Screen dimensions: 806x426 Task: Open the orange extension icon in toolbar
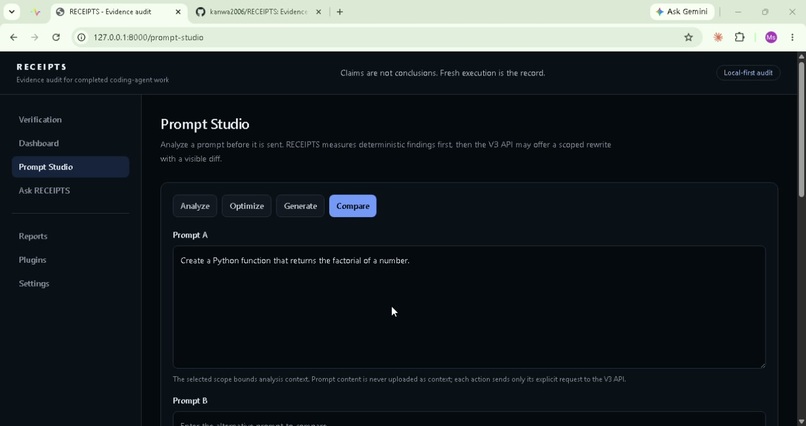(x=718, y=38)
